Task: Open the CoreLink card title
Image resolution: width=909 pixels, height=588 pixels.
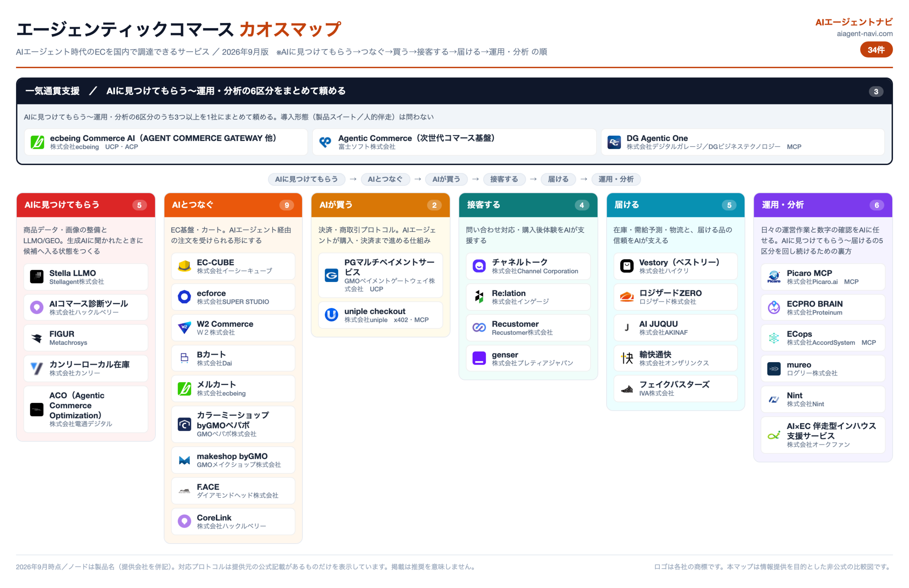Action: point(214,518)
